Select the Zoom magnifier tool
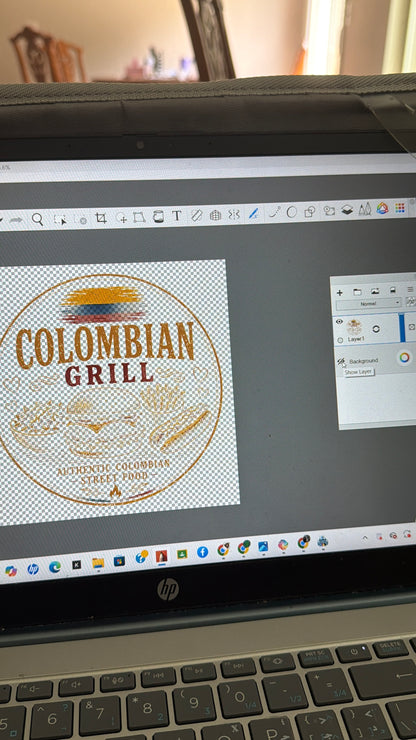This screenshot has width=416, height=740. click(x=37, y=219)
